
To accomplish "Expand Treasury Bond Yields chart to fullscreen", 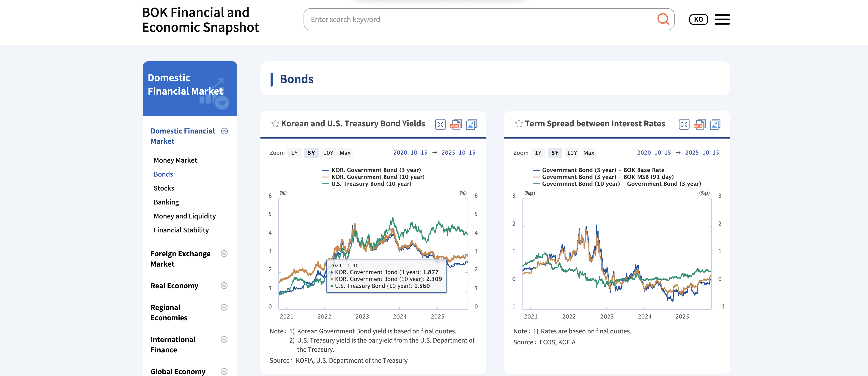I will click(x=440, y=124).
